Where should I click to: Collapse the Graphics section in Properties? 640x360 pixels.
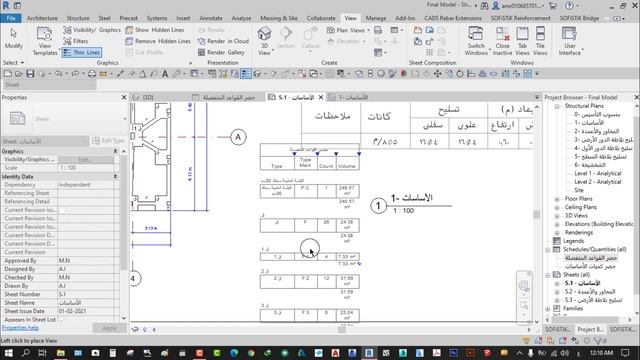(x=115, y=151)
